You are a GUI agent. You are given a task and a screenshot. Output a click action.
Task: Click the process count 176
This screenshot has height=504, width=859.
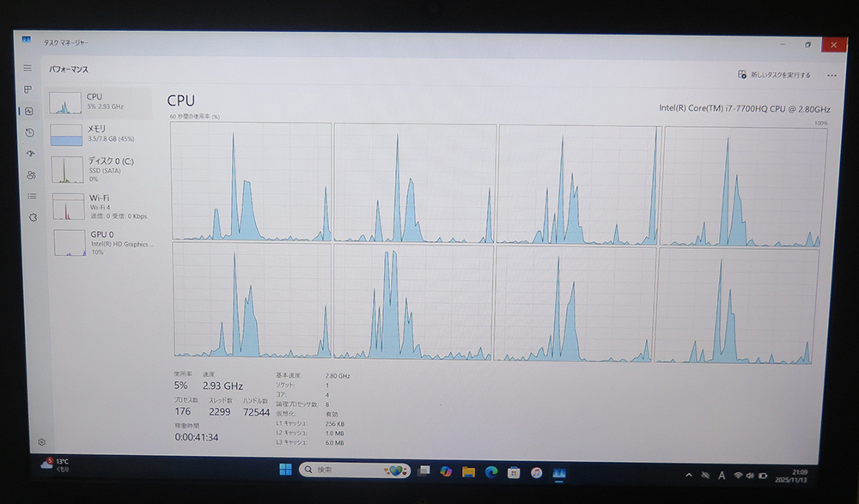pyautogui.click(x=182, y=411)
